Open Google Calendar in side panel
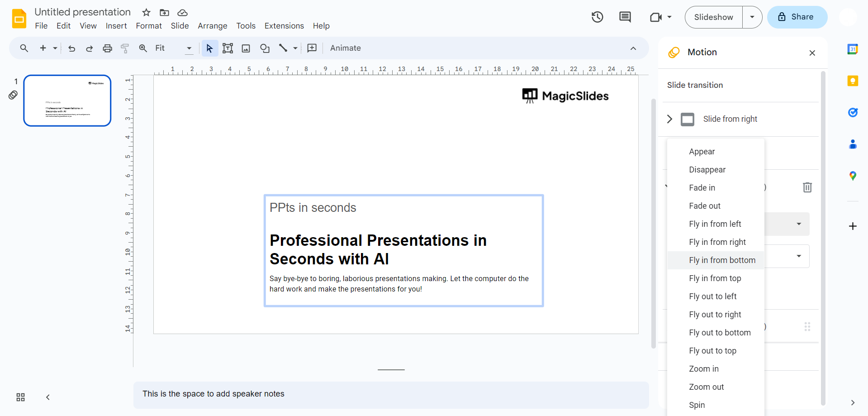 click(853, 49)
